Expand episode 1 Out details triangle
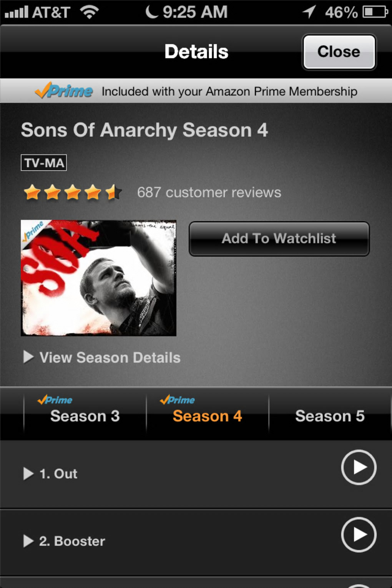 coord(28,473)
